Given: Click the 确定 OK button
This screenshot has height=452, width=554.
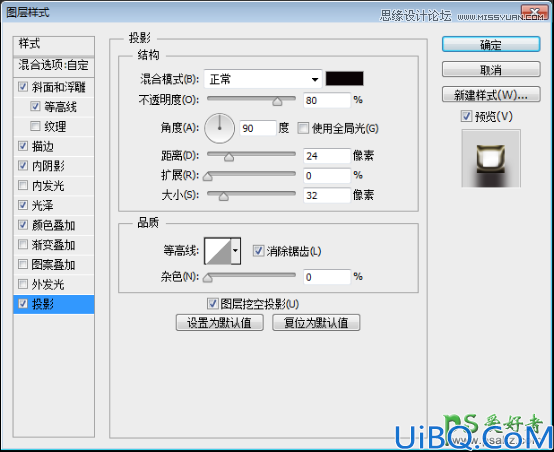Looking at the screenshot, I should (x=491, y=45).
